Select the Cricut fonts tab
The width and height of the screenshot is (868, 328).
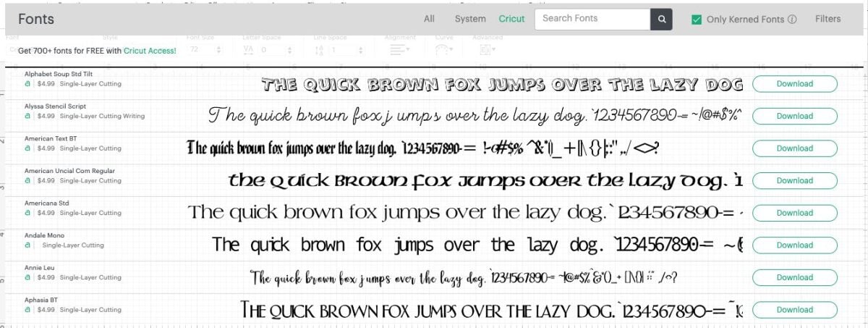pyautogui.click(x=511, y=19)
